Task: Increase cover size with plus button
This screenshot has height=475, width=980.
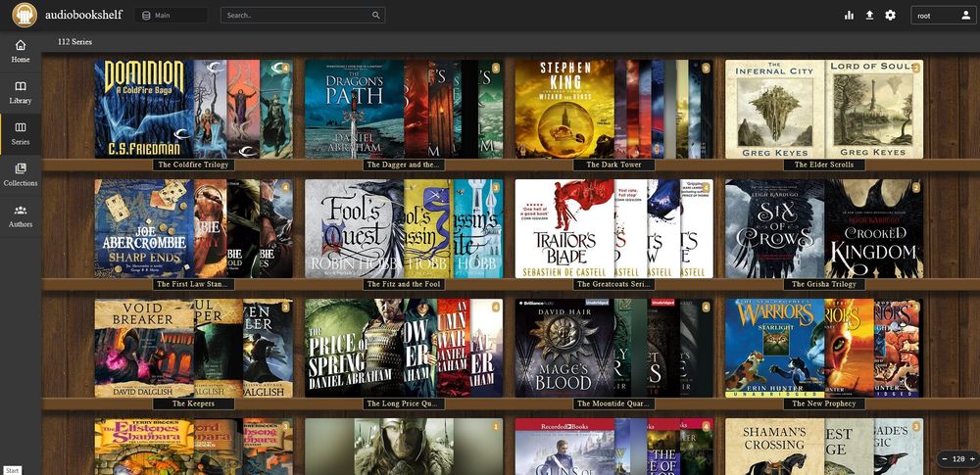Action: (972, 458)
